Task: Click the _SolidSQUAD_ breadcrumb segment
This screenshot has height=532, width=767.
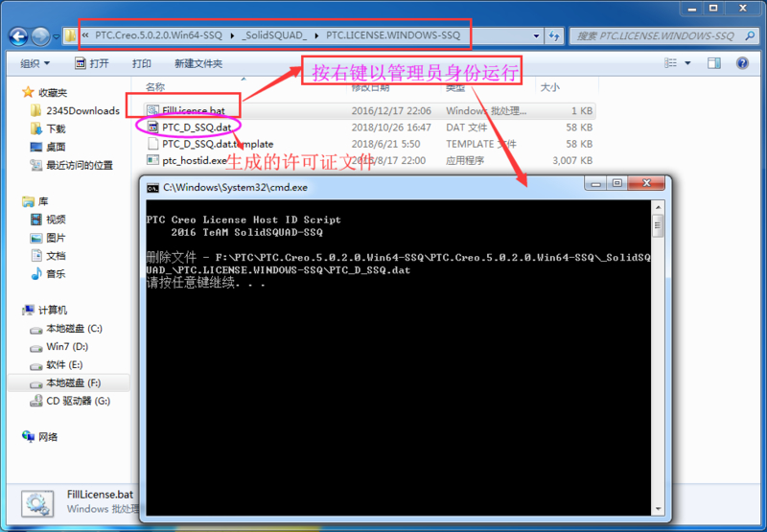Action: (274, 35)
